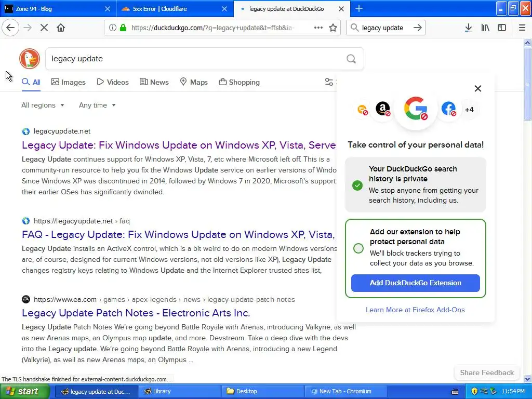Expand the Any time filter dropdown
The width and height of the screenshot is (532, 399).
click(x=97, y=105)
